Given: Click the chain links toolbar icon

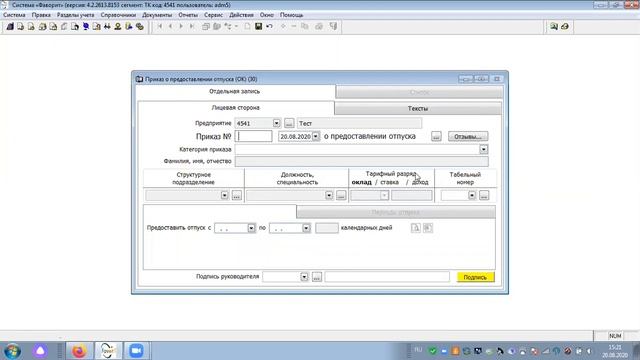Looking at the screenshot, I should [x=140, y=27].
